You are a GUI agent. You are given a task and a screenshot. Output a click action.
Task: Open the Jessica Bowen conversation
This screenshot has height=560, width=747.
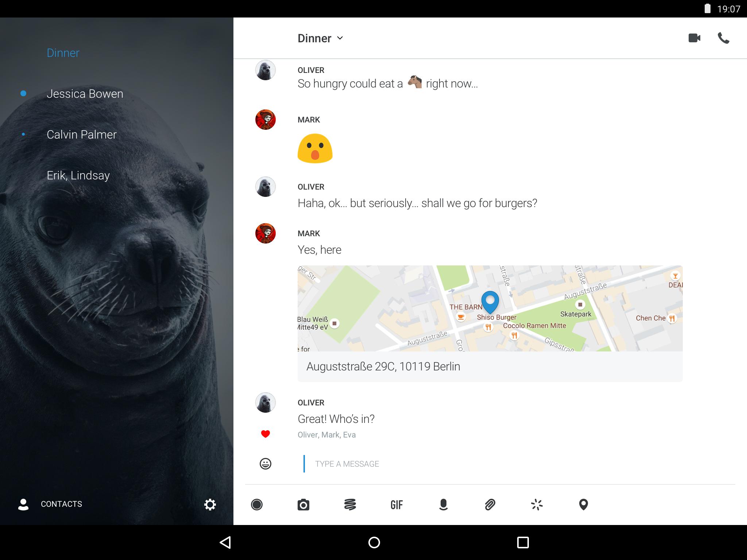point(85,94)
